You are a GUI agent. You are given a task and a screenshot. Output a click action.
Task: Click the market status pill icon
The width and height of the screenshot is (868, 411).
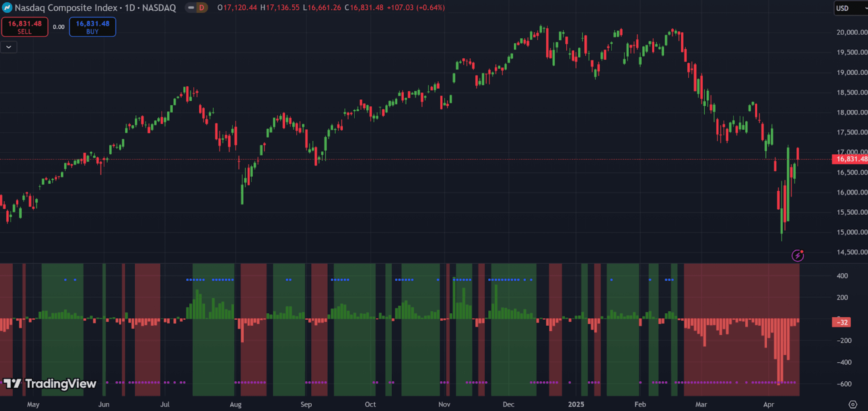point(191,7)
